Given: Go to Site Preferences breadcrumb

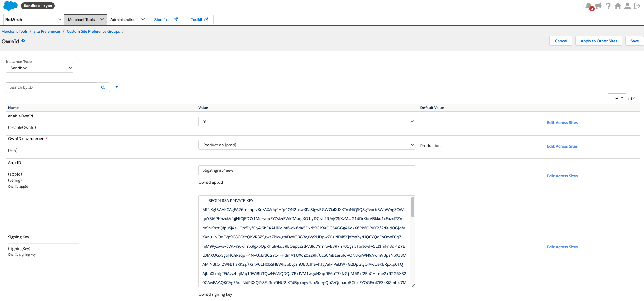Looking at the screenshot, I should click(x=47, y=31).
